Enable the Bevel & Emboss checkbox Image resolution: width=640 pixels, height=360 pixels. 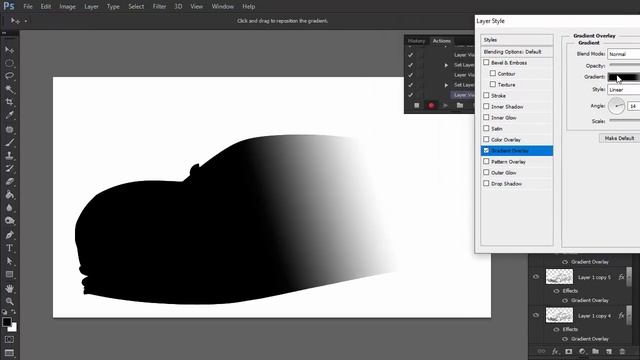coord(486,62)
